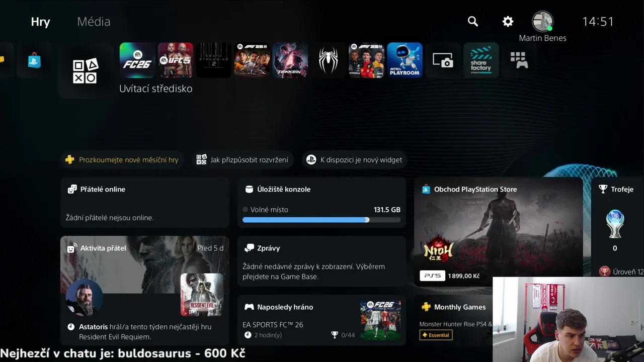Image resolution: width=644 pixels, height=362 pixels.
Task: Open the Tekken game tile
Action: tap(290, 60)
